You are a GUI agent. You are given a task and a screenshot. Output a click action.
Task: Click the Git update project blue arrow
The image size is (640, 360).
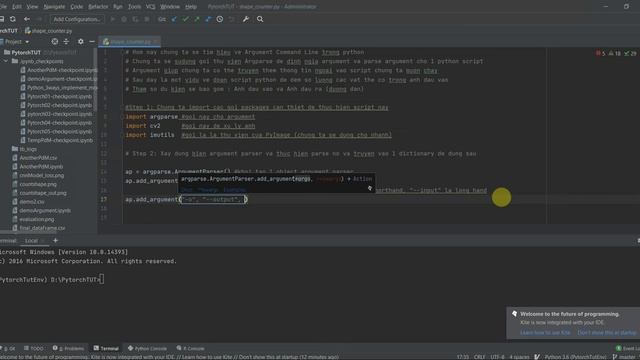tap(174, 19)
